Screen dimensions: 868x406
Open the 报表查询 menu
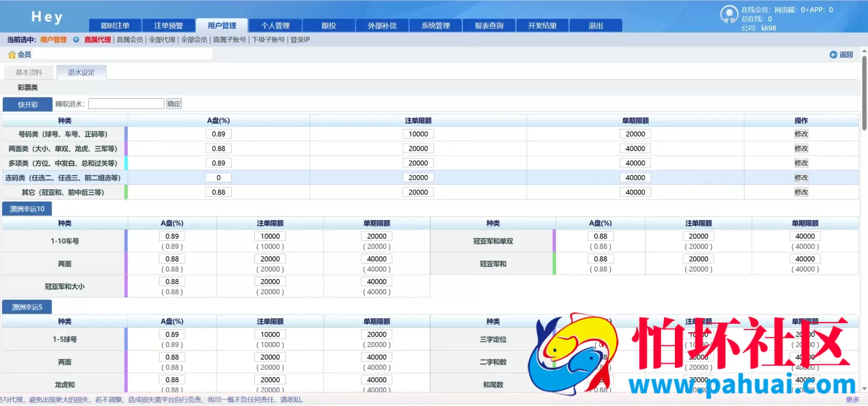click(x=489, y=25)
